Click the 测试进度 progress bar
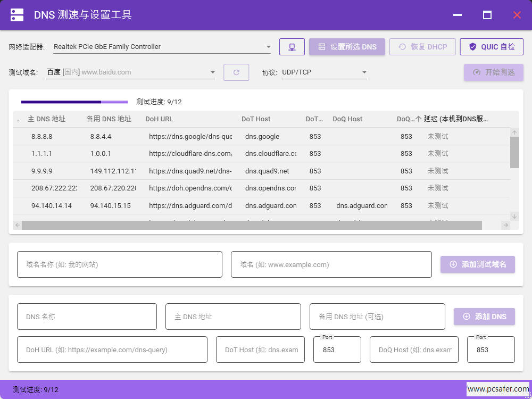Viewport: 532px width, 399px height. 74,102
